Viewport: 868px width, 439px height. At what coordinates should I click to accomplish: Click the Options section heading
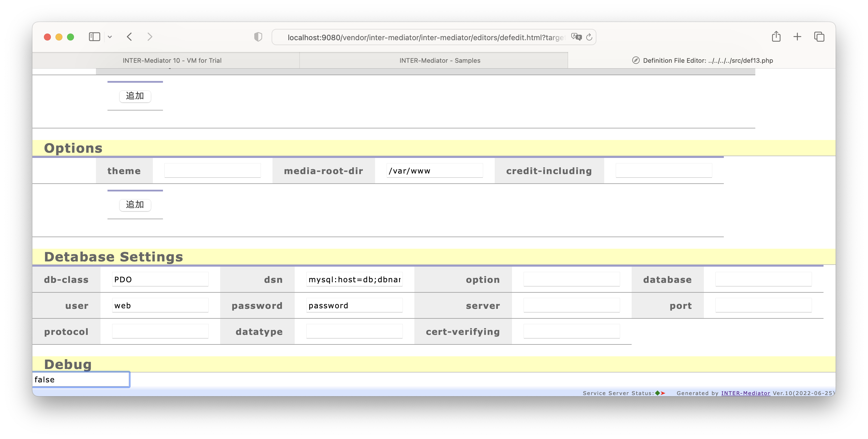[73, 148]
